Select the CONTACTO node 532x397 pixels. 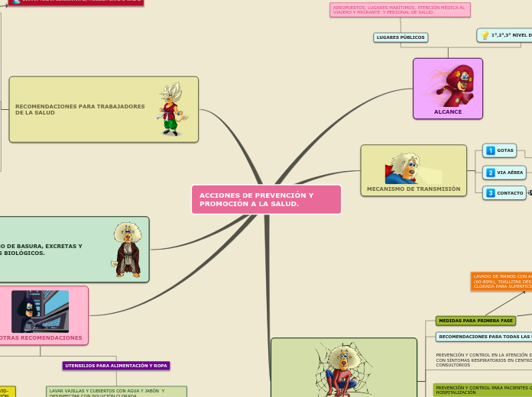(504, 193)
